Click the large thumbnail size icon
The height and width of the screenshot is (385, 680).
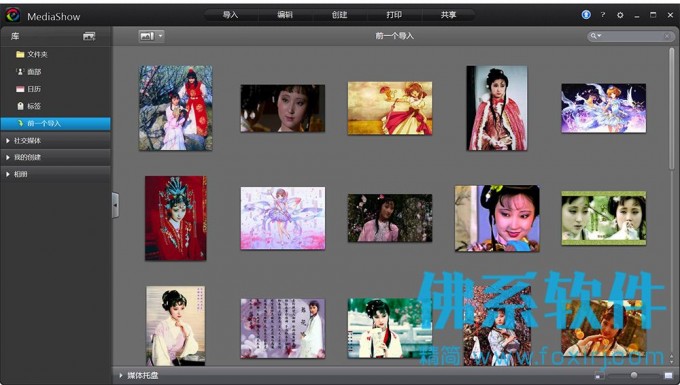(x=668, y=375)
